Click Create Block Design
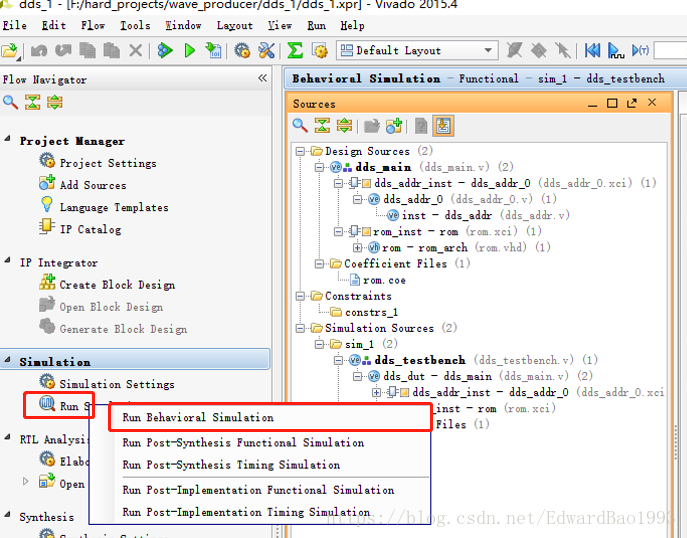 pyautogui.click(x=117, y=285)
